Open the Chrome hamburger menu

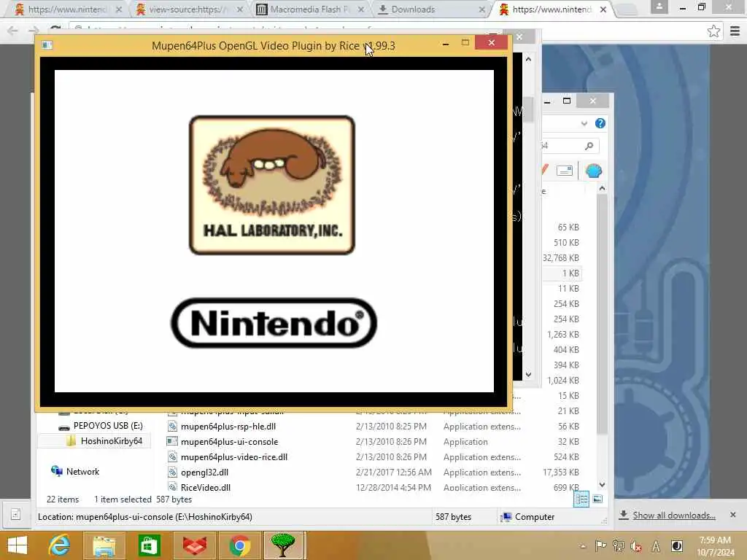[x=735, y=31]
